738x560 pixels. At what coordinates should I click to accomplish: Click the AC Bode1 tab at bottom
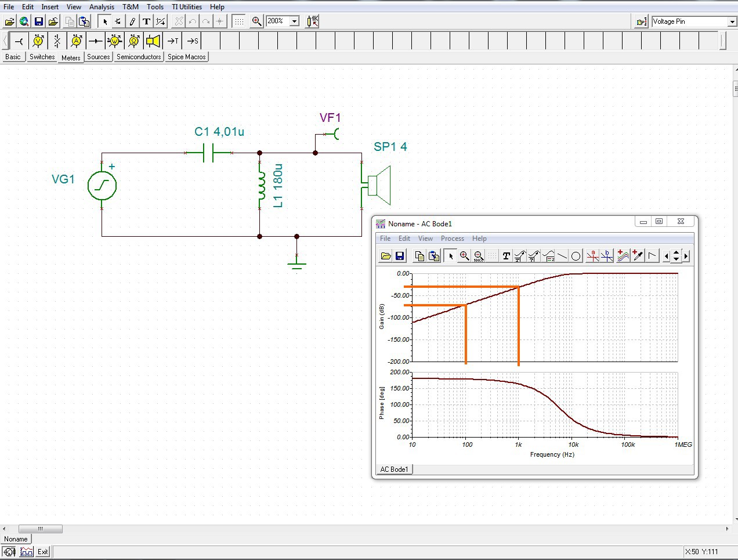pyautogui.click(x=394, y=469)
